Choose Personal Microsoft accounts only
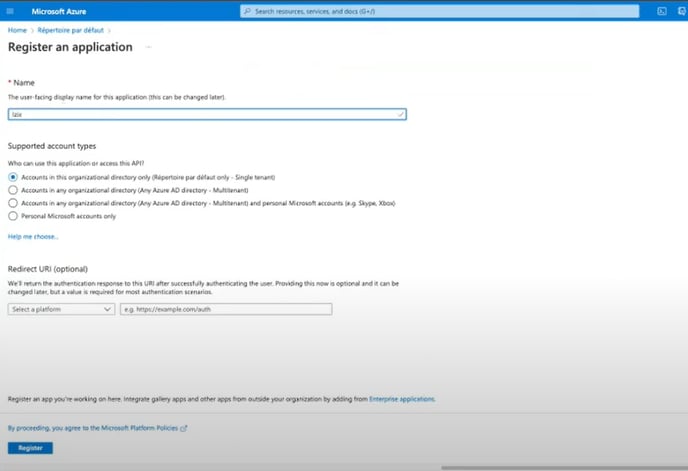 (x=13, y=216)
